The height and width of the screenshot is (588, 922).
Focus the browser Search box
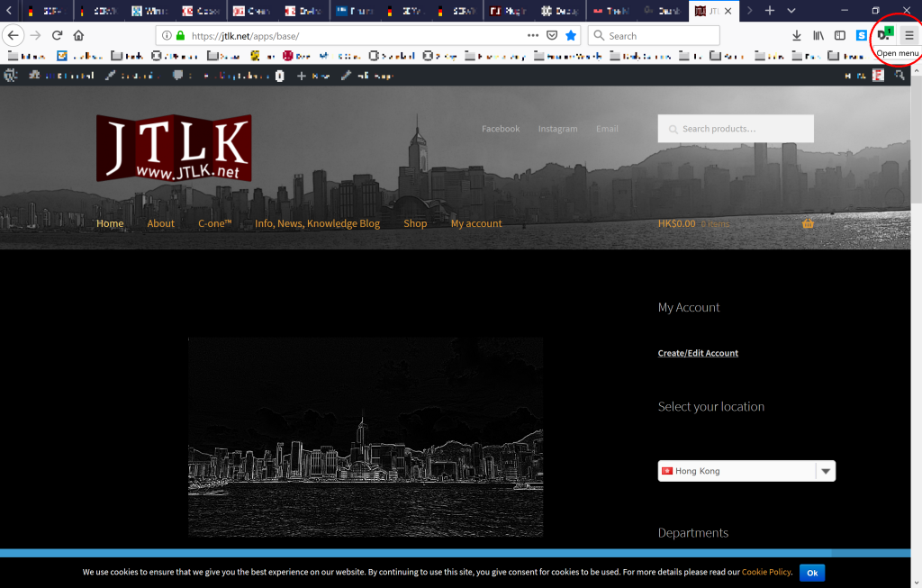(x=654, y=36)
